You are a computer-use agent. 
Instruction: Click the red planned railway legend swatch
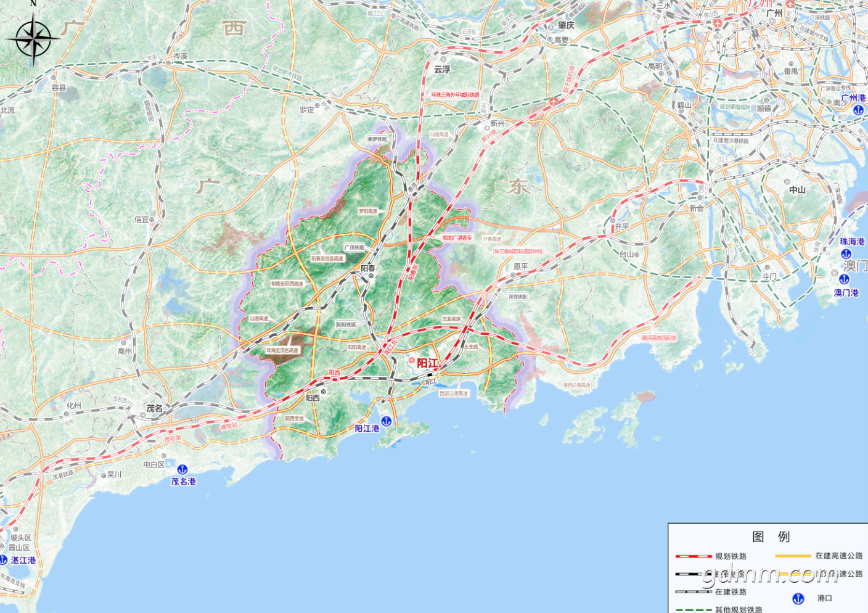coord(694,556)
